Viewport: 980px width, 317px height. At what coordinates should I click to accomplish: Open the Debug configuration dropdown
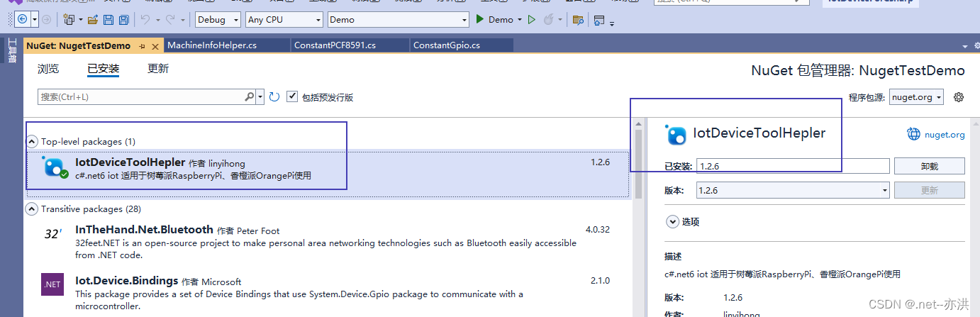(218, 20)
